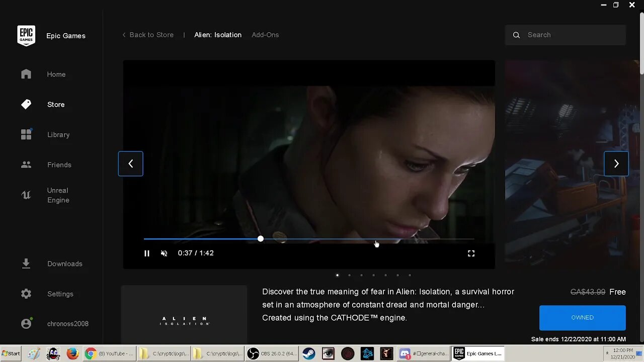Click the Home house icon

point(26,74)
